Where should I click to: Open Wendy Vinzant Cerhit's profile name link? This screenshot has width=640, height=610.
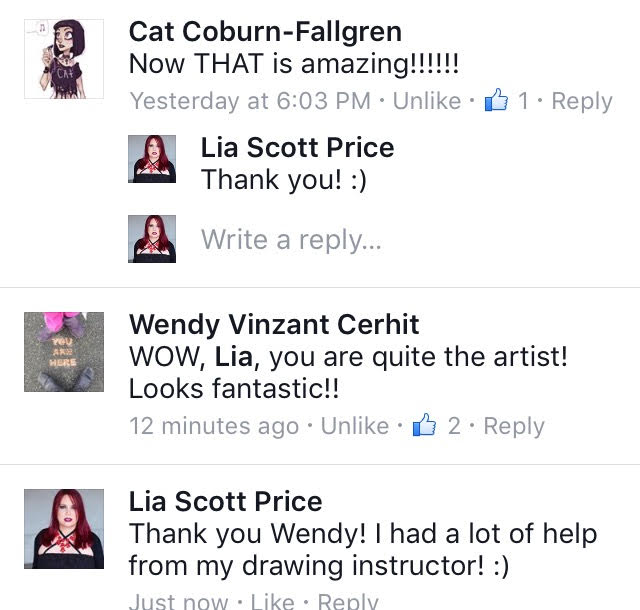[274, 324]
